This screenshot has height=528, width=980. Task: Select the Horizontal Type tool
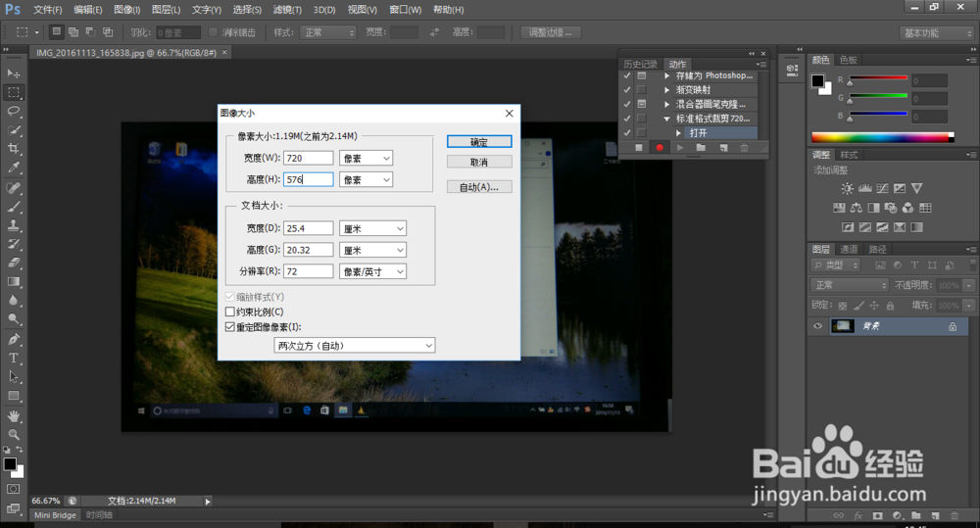pos(13,358)
